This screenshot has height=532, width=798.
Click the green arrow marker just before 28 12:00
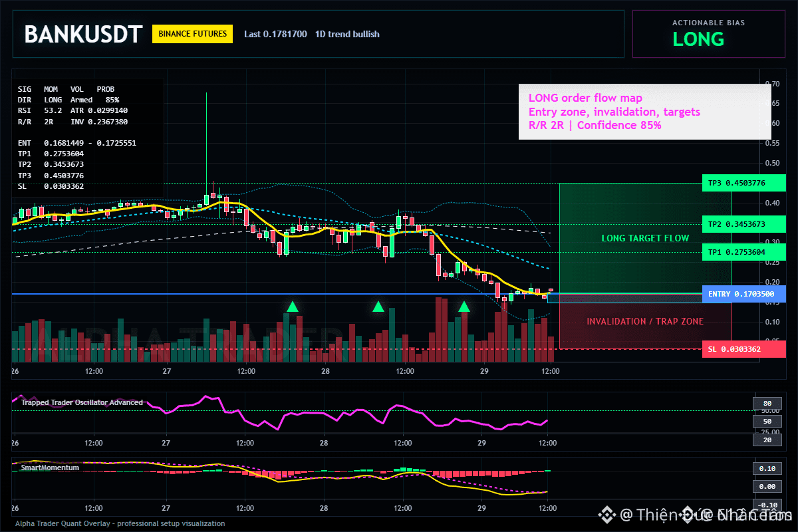378,307
